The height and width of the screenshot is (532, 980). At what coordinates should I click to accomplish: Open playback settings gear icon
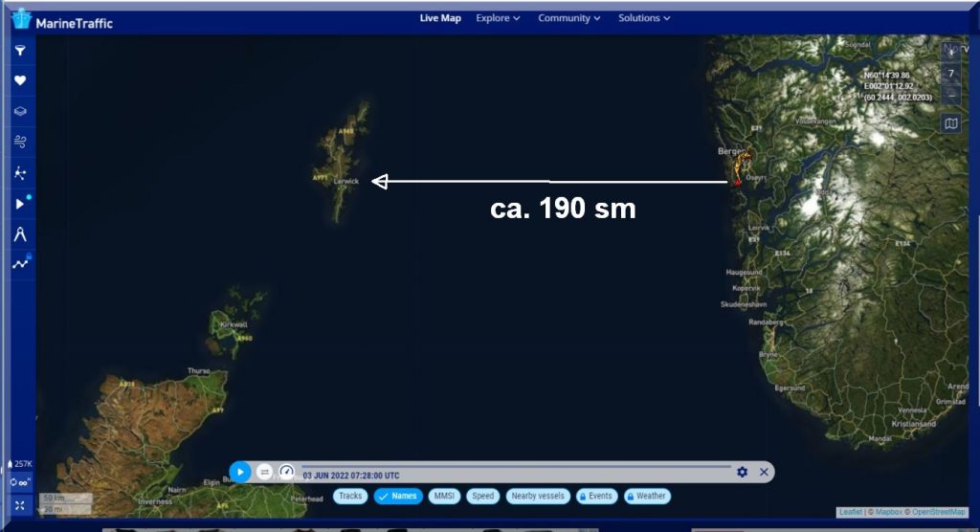coord(742,472)
